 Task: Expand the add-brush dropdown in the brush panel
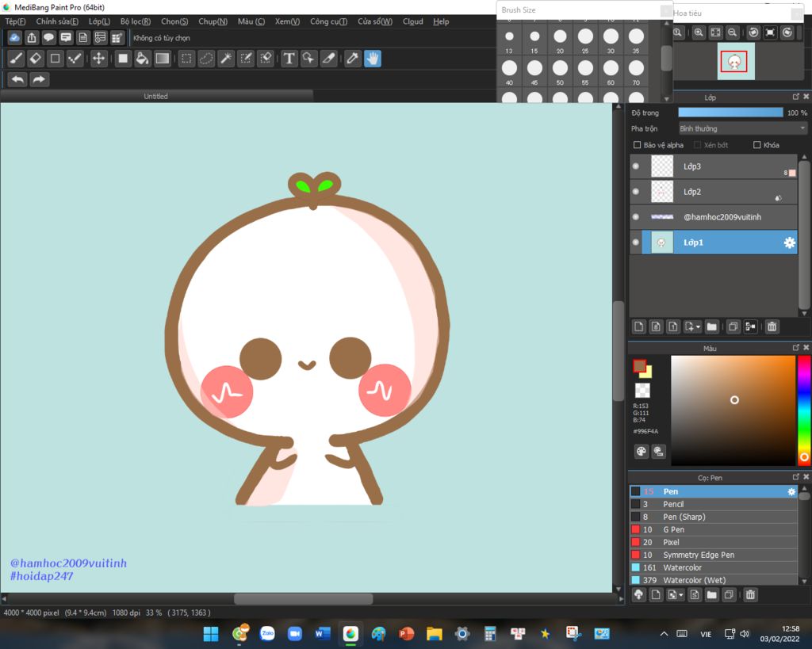click(681, 595)
